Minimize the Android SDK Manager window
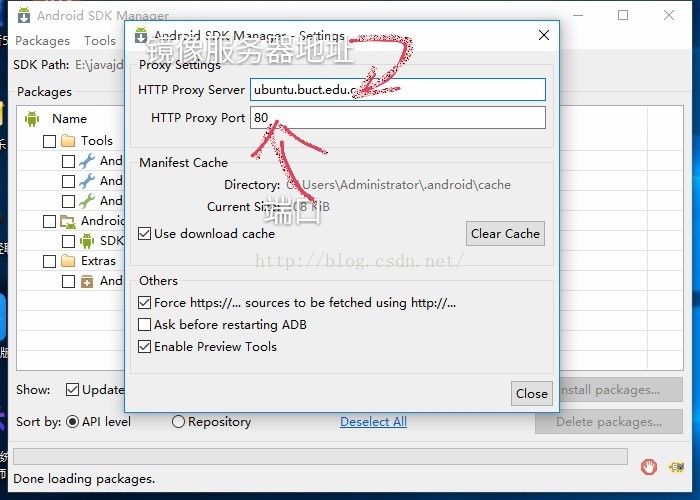Screen dimensions: 700x500 pyautogui.click(x=578, y=15)
